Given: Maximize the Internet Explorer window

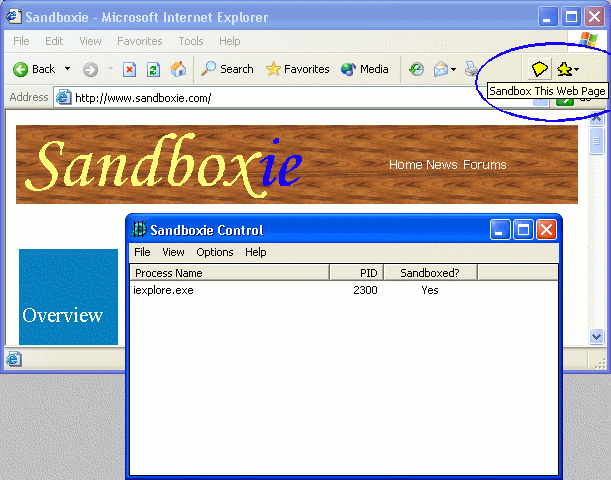Looking at the screenshot, I should click(571, 17).
